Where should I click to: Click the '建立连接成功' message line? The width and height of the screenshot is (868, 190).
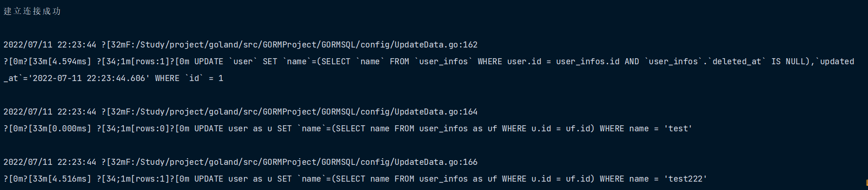pyautogui.click(x=32, y=11)
